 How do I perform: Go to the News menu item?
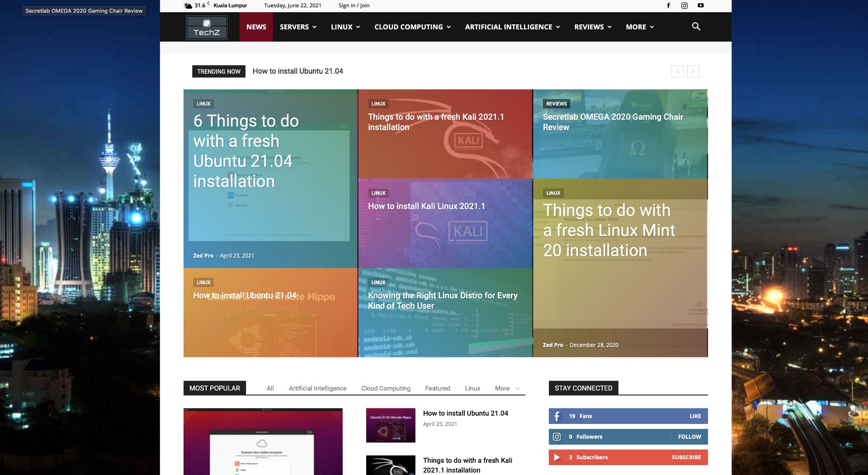tap(256, 27)
